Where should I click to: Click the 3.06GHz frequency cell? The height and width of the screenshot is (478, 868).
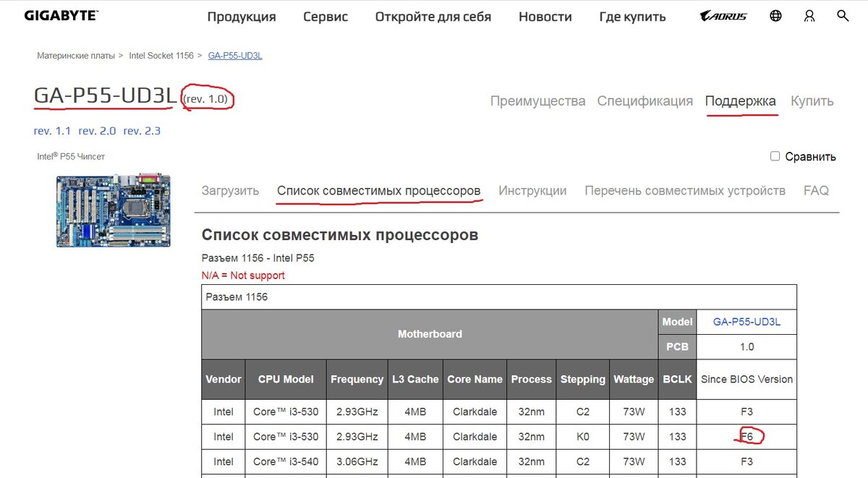pyautogui.click(x=357, y=461)
